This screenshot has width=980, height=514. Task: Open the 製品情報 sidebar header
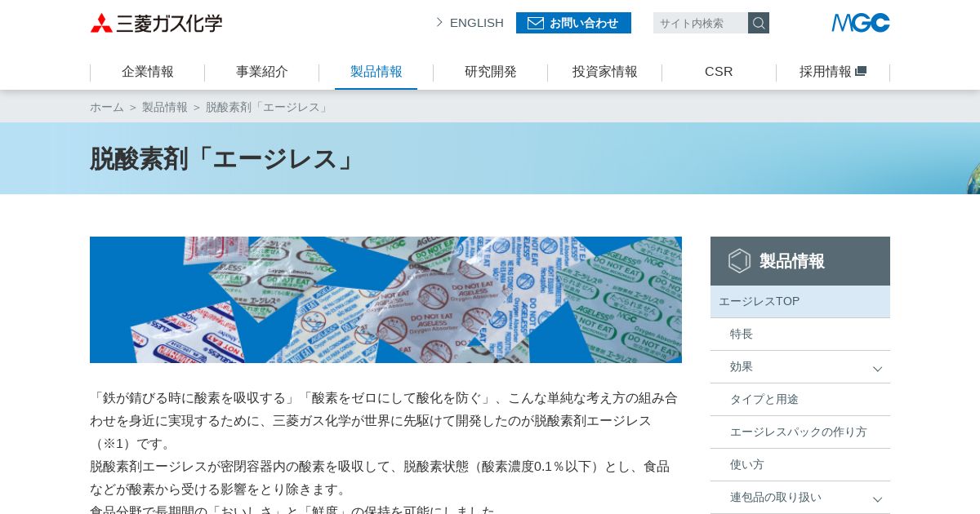coord(800,261)
